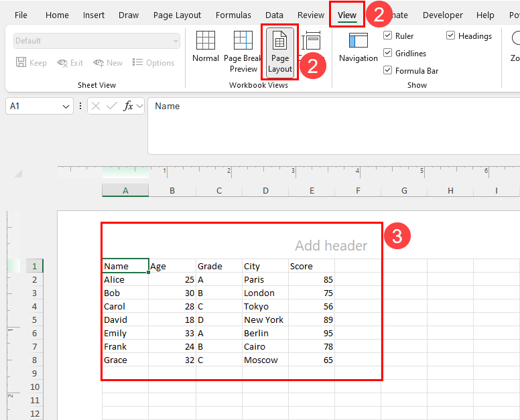Screen dimensions: 520x420
Task: Select row 5 header
Action: point(34,320)
